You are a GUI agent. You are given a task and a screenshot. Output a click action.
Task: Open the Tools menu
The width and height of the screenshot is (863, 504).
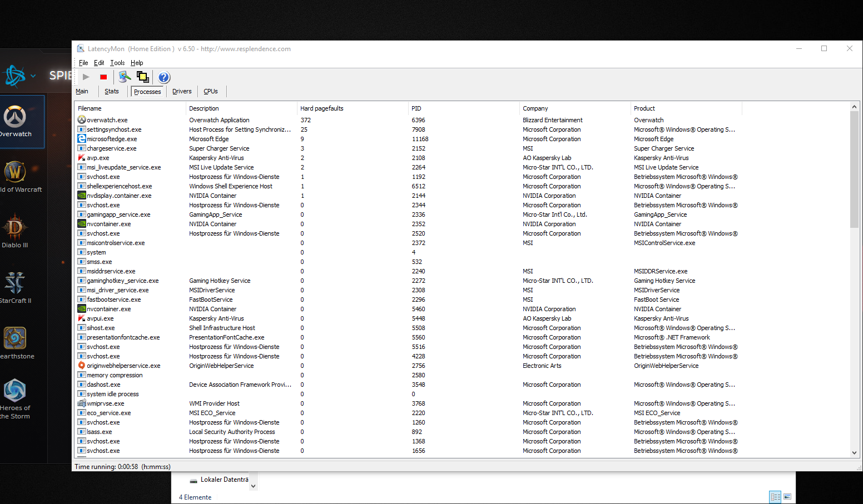(117, 63)
